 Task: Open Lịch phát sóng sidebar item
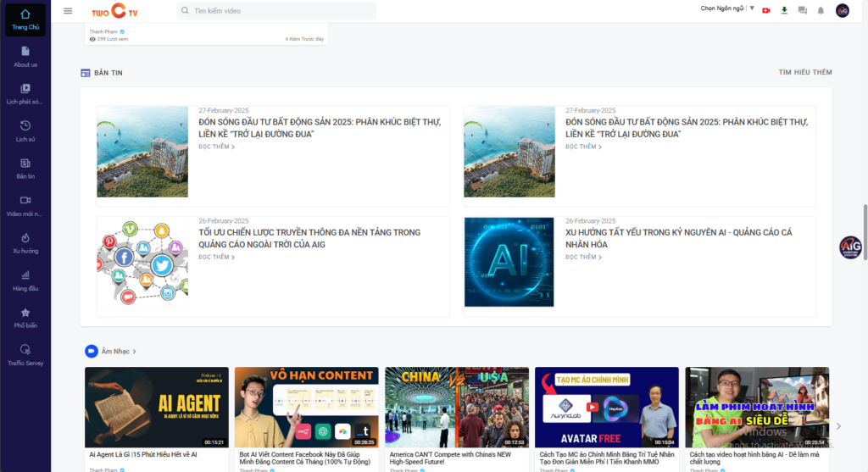click(25, 94)
